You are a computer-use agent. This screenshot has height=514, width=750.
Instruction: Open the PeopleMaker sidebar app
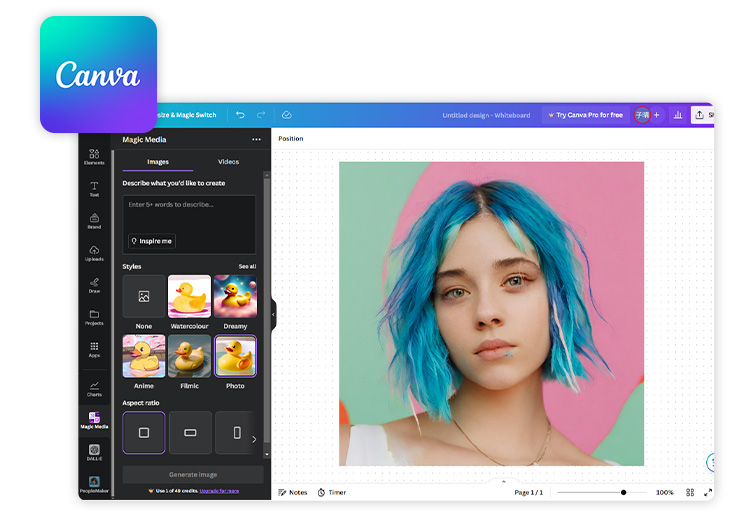[94, 484]
